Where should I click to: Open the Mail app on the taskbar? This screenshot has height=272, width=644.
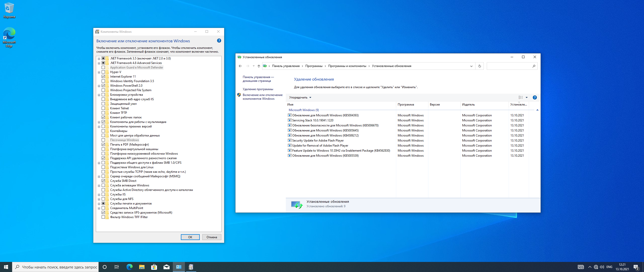tap(166, 267)
